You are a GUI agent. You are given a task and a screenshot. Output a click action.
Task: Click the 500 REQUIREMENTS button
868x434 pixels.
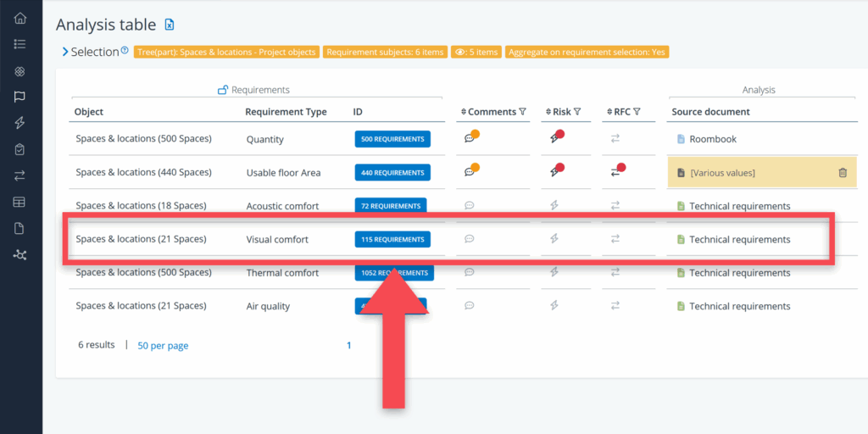pyautogui.click(x=392, y=139)
